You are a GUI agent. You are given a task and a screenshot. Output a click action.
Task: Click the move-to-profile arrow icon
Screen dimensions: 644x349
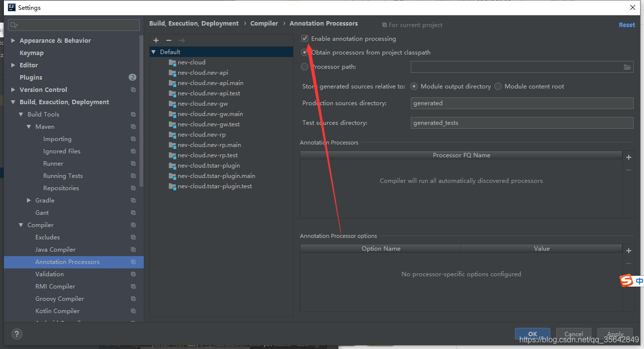pos(182,40)
